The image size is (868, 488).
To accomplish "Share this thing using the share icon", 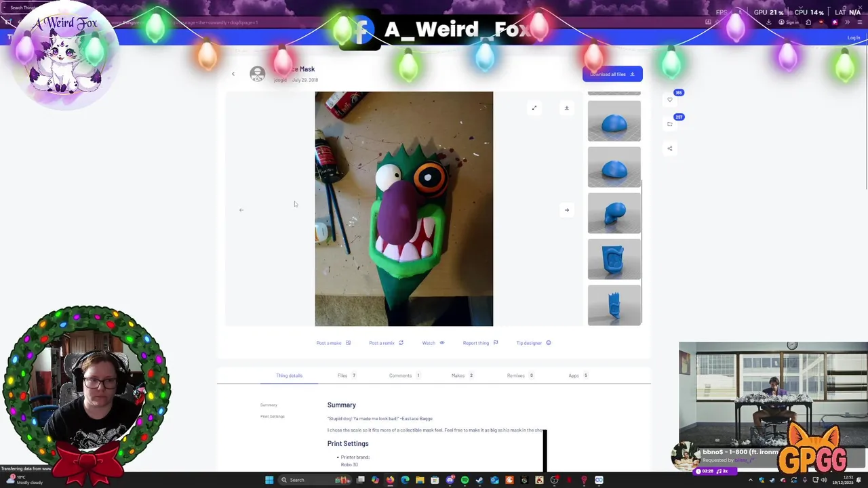I will [670, 148].
